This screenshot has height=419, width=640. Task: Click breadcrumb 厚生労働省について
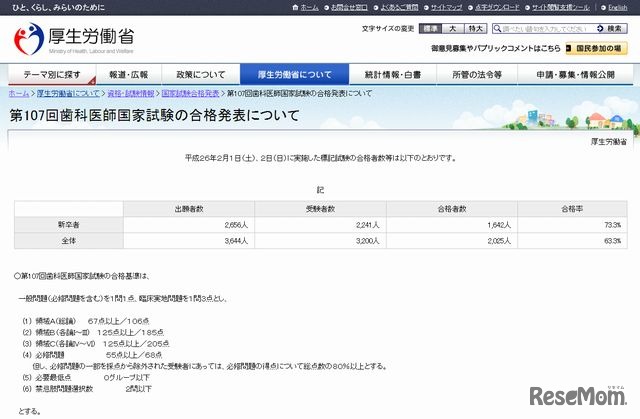coord(68,93)
